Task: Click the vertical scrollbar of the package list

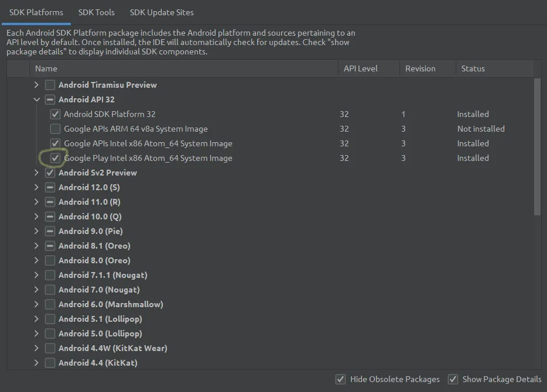Action: tap(538, 146)
